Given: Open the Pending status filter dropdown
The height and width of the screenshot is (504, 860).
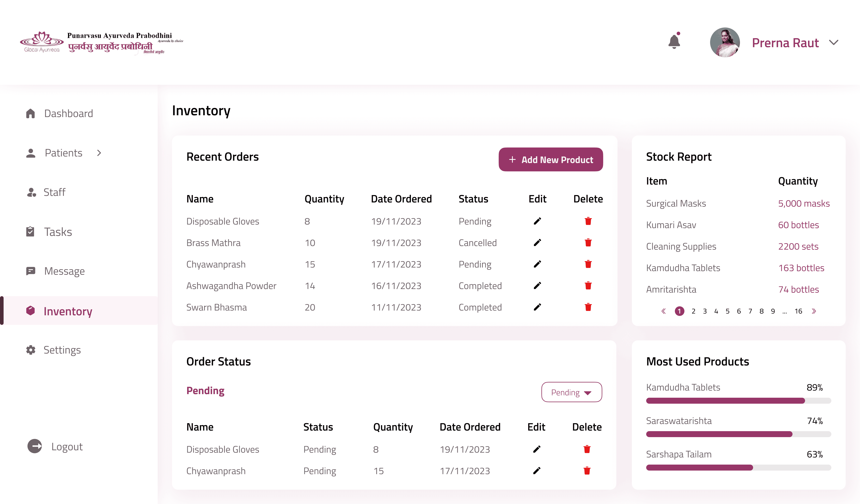Looking at the screenshot, I should (x=572, y=392).
